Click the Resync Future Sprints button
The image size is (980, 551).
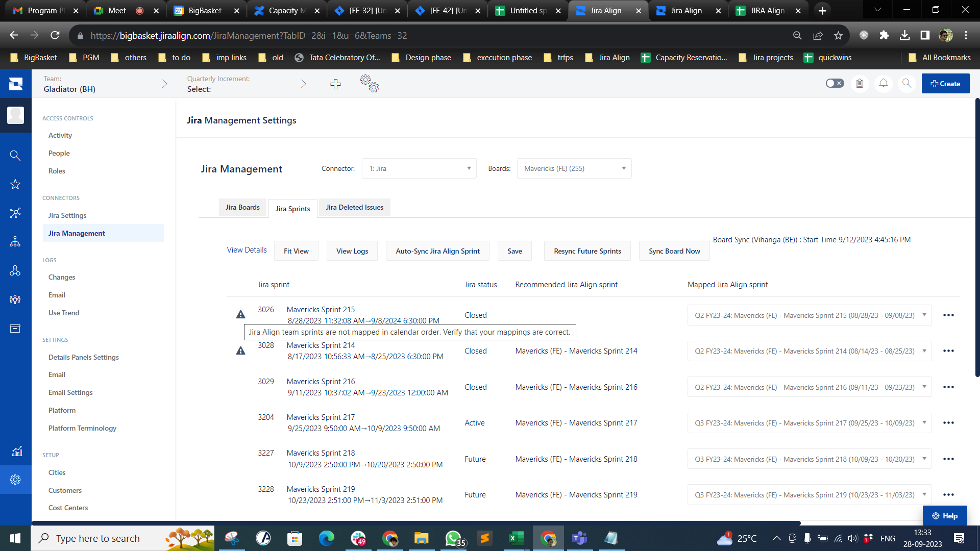[587, 251]
